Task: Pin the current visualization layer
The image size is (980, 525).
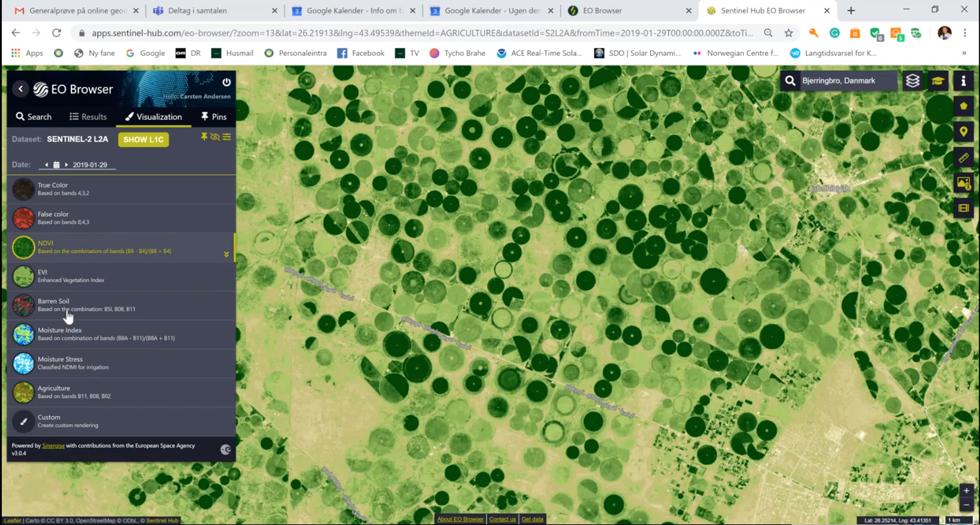Action: click(x=204, y=137)
